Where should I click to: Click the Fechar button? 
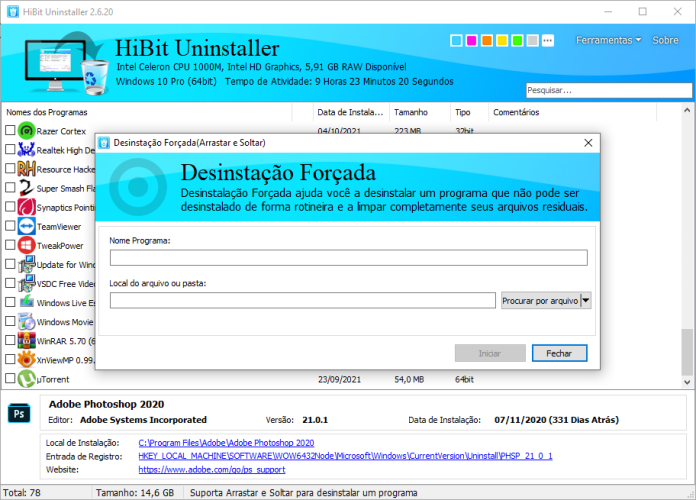click(x=559, y=353)
